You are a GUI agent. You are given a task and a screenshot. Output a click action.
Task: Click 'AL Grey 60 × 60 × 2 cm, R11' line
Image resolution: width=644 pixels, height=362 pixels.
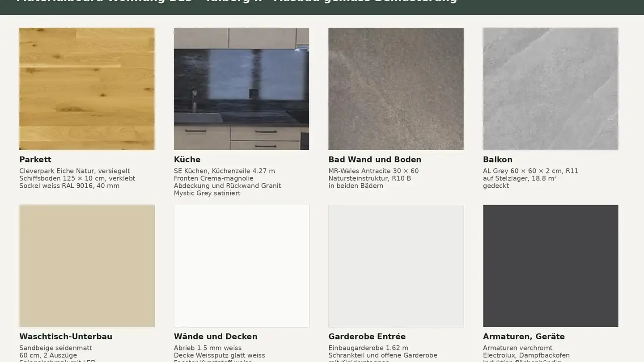(531, 171)
